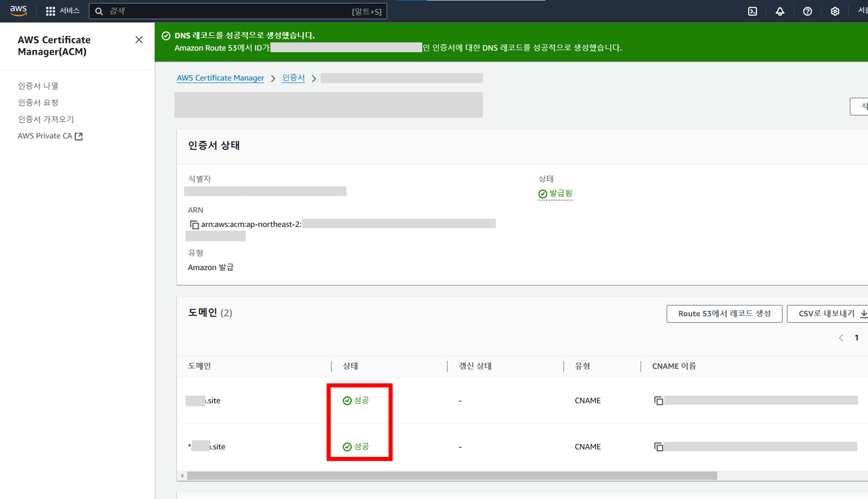Open AWS Private CA external link

[x=50, y=136]
